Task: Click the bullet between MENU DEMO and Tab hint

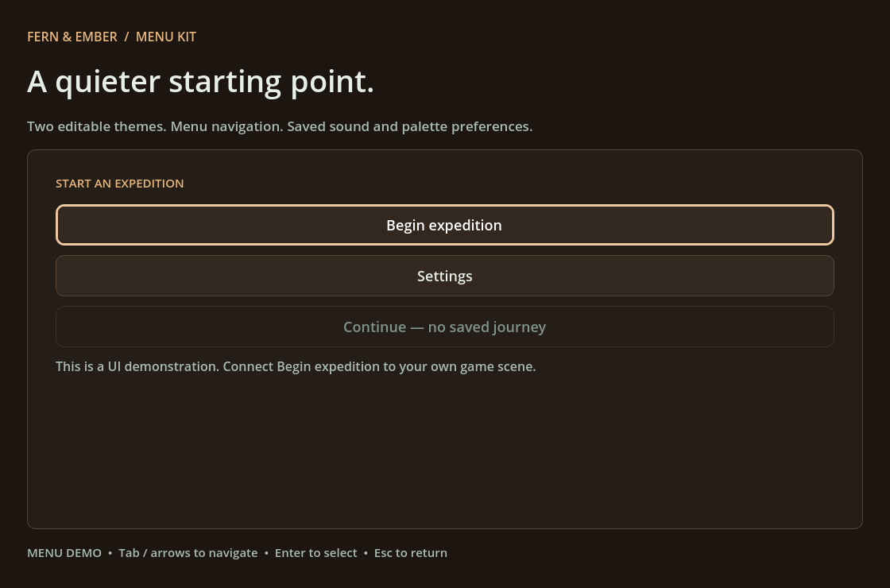Action: [110, 553]
